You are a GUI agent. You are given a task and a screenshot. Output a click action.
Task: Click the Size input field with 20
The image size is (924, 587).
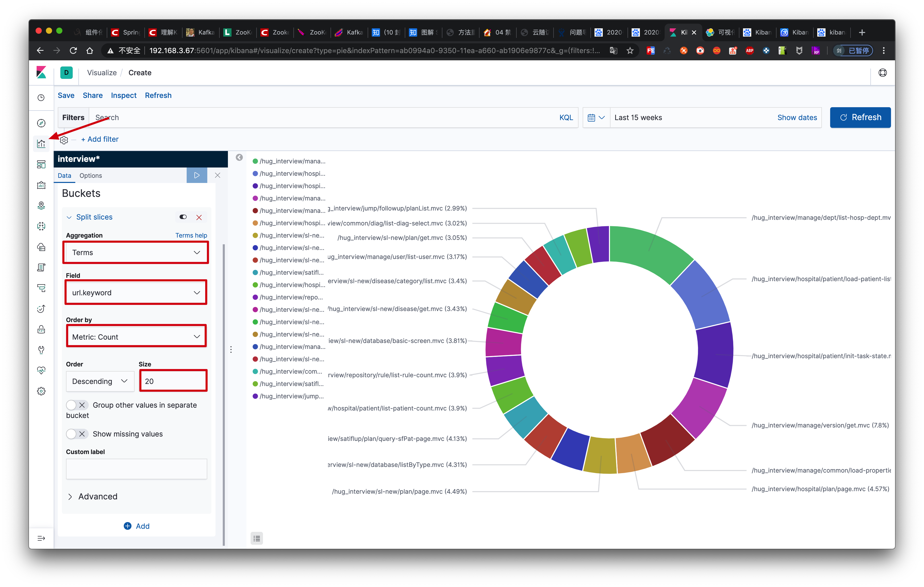point(174,381)
